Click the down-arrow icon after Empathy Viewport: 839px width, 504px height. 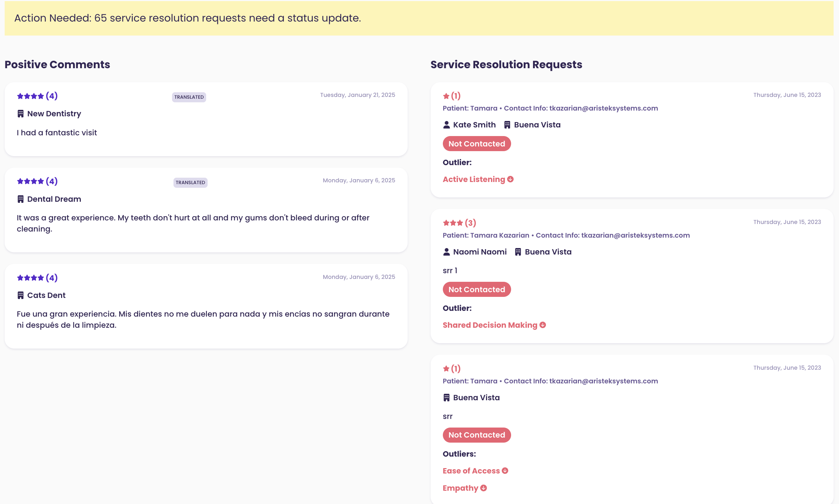tap(483, 488)
